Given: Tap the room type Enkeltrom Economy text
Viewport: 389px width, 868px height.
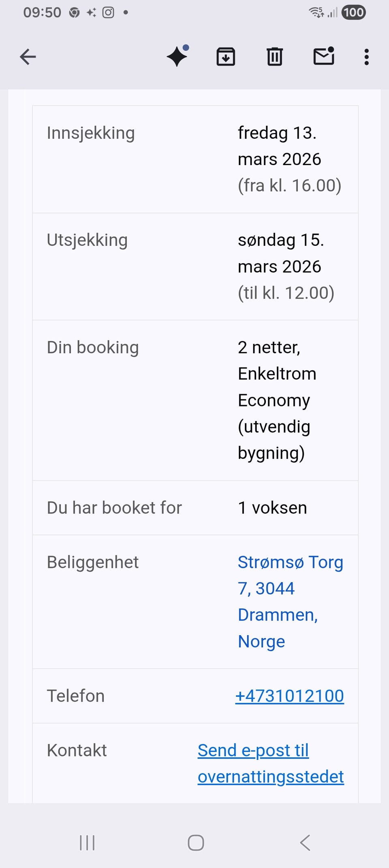Looking at the screenshot, I should click(277, 387).
